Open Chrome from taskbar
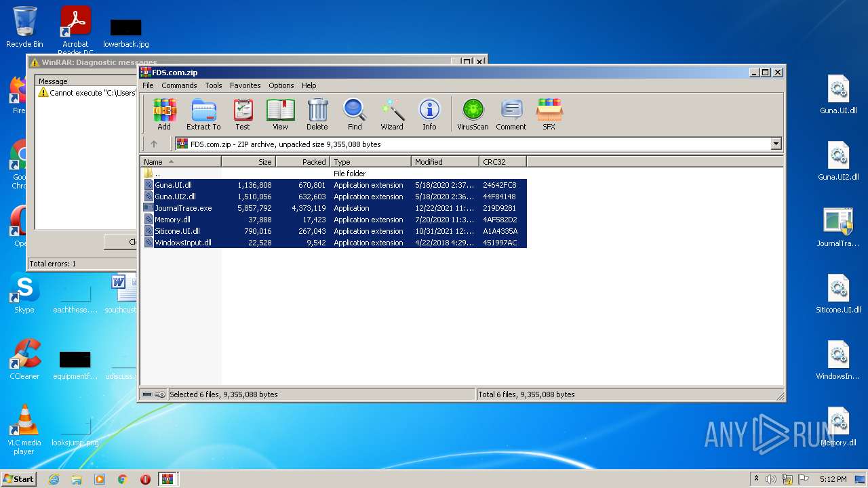 tap(123, 479)
